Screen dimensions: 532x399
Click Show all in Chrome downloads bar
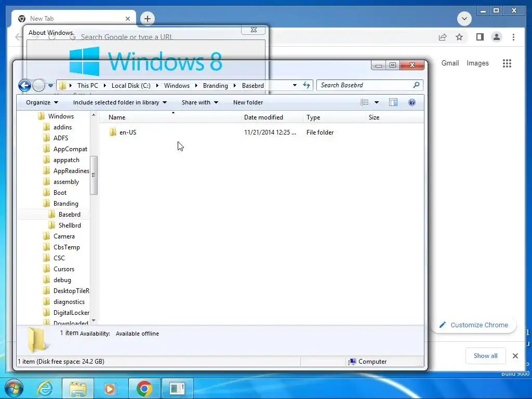tap(486, 355)
